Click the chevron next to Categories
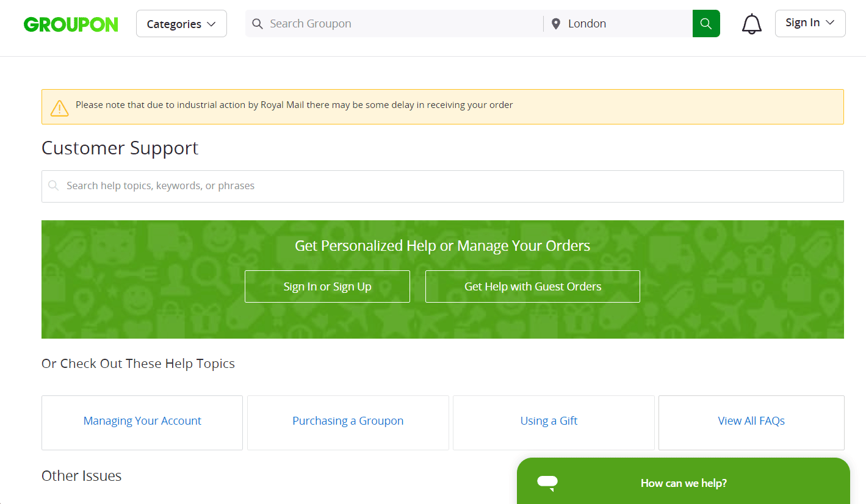The width and height of the screenshot is (866, 504). (211, 23)
